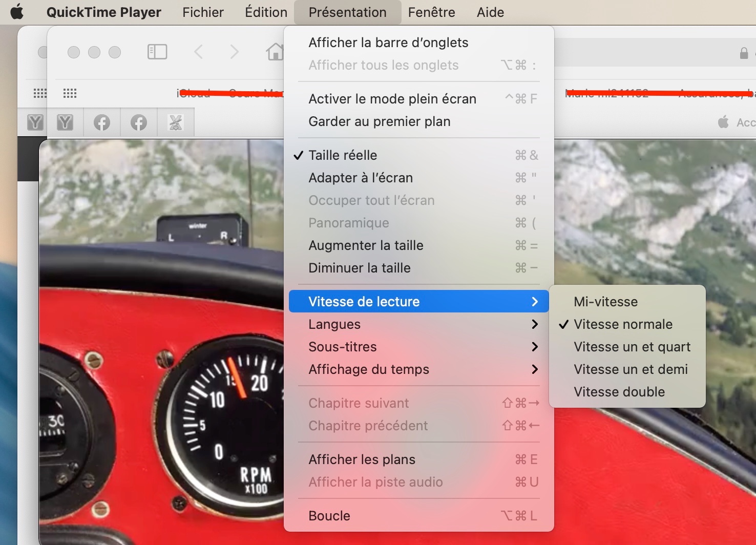
Task: Expand the Affichage du temps submenu
Action: (x=419, y=369)
